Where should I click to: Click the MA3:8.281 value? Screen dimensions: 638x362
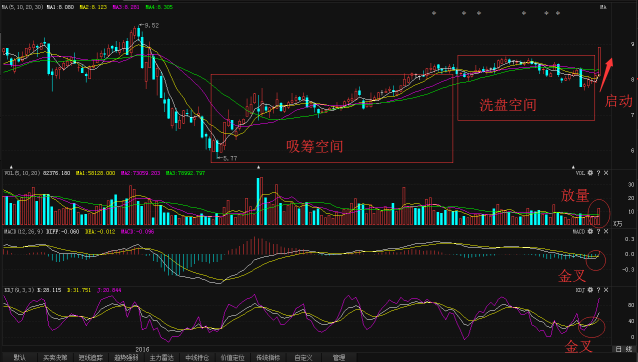[x=126, y=7]
